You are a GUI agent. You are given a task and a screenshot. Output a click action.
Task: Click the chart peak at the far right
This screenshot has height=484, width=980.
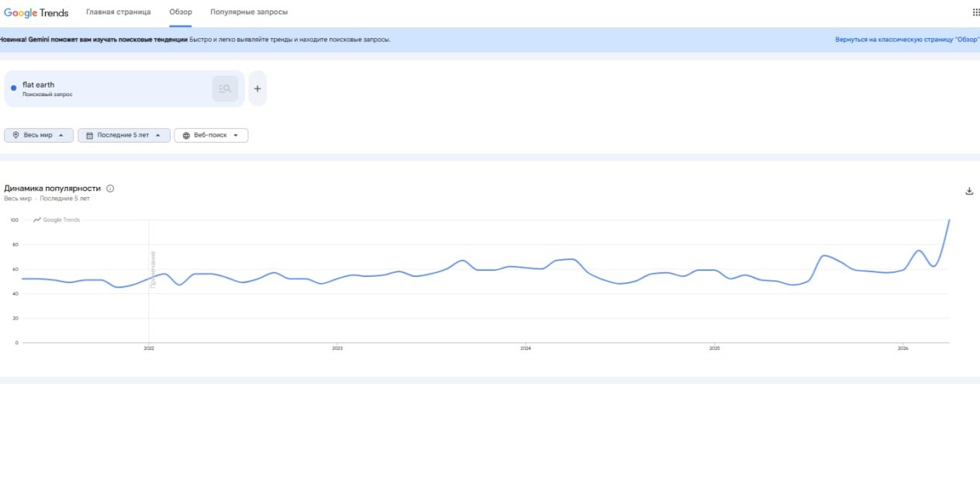[949, 220]
